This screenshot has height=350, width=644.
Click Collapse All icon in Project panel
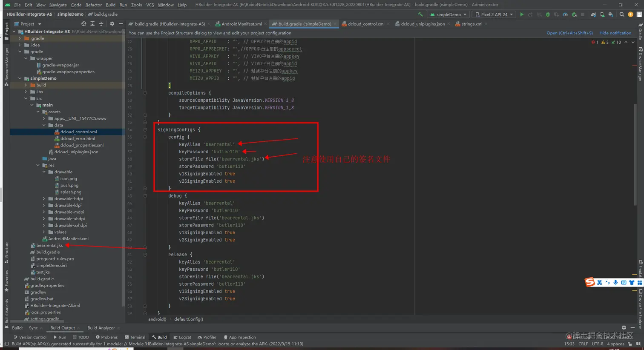(x=101, y=24)
